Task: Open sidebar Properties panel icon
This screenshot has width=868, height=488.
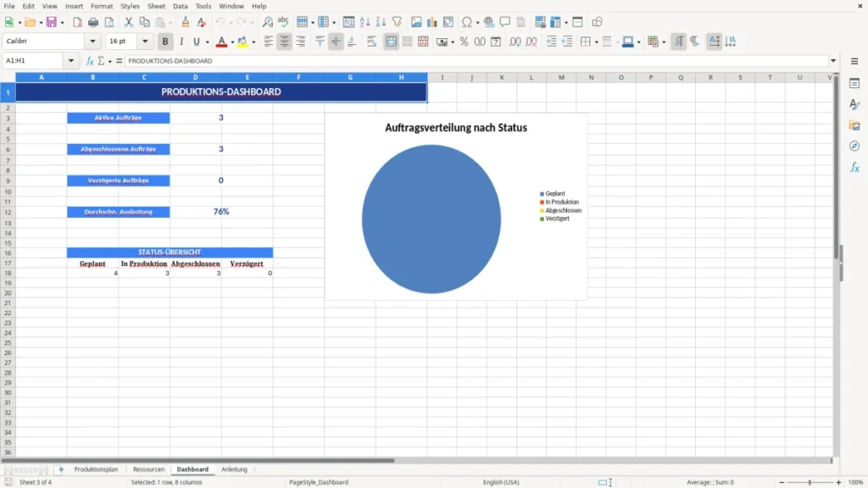Action: 854,84
